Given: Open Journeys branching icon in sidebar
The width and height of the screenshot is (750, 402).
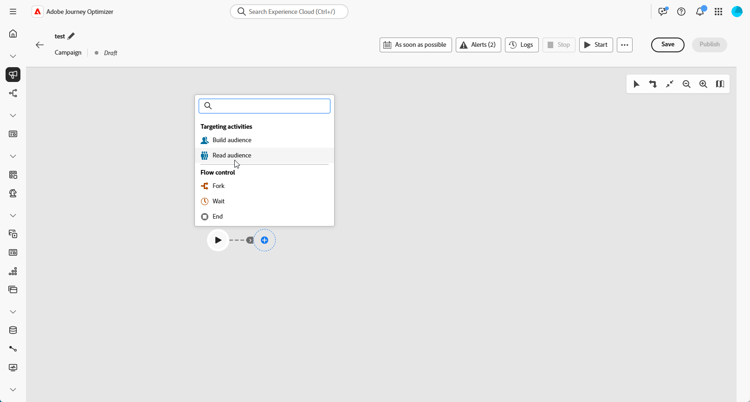Looking at the screenshot, I should pyautogui.click(x=13, y=93).
